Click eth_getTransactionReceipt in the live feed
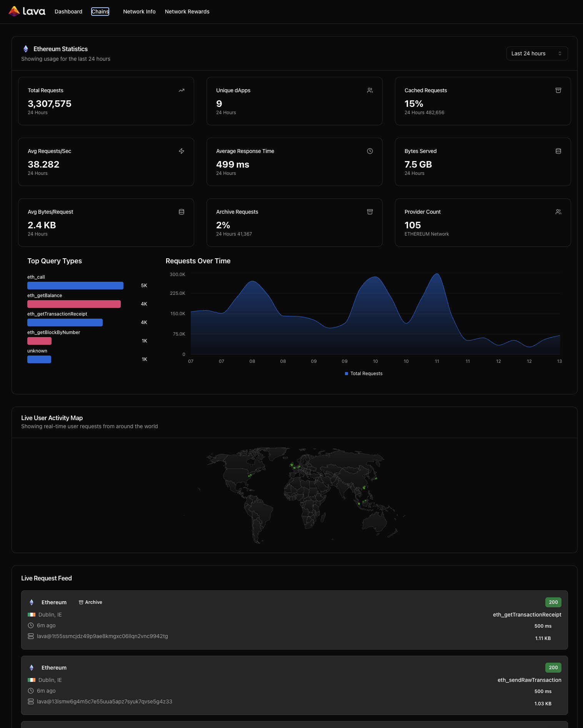The height and width of the screenshot is (728, 583). pyautogui.click(x=527, y=615)
